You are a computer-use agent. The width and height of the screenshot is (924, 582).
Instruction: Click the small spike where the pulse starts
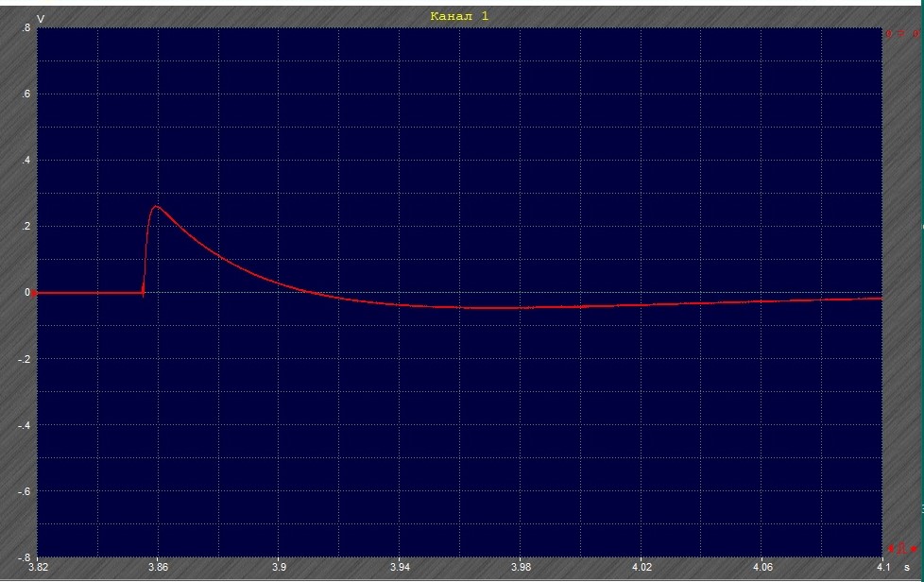tap(144, 293)
